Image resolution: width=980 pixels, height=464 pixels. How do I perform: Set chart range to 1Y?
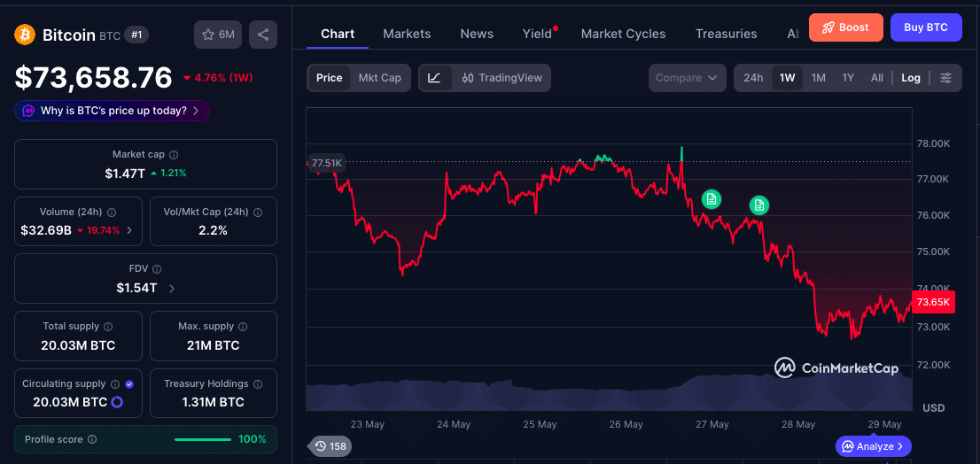pos(847,78)
